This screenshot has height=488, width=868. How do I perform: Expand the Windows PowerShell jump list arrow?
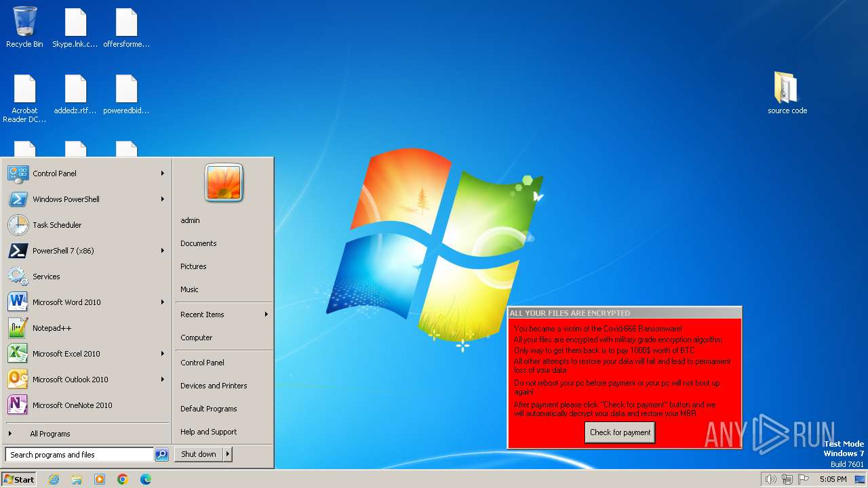(x=163, y=199)
